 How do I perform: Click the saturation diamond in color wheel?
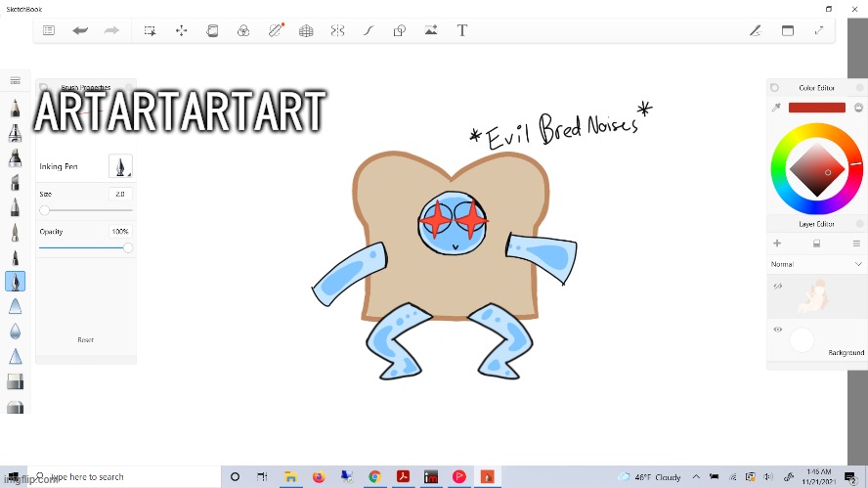[x=816, y=169]
